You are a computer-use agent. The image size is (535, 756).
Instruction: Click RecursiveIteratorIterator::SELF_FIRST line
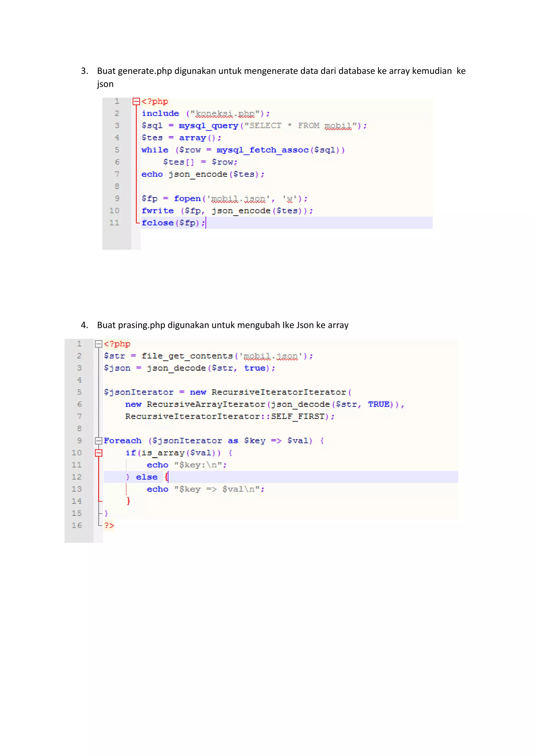pyautogui.click(x=230, y=417)
